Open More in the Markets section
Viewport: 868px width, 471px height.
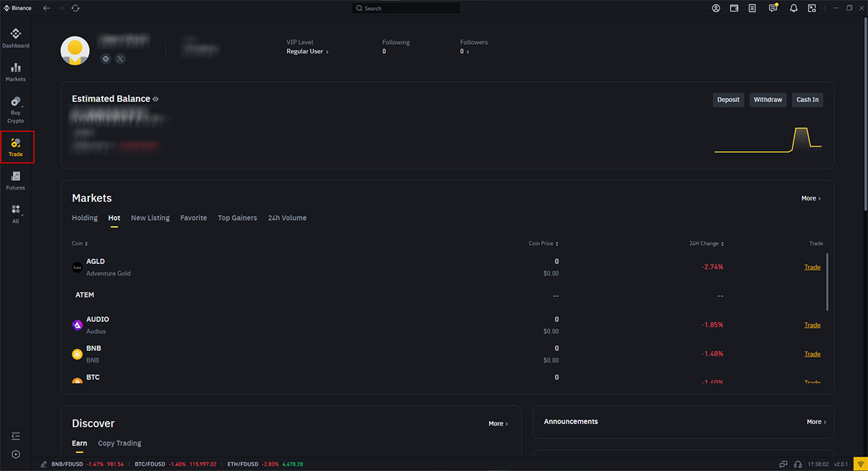(811, 198)
